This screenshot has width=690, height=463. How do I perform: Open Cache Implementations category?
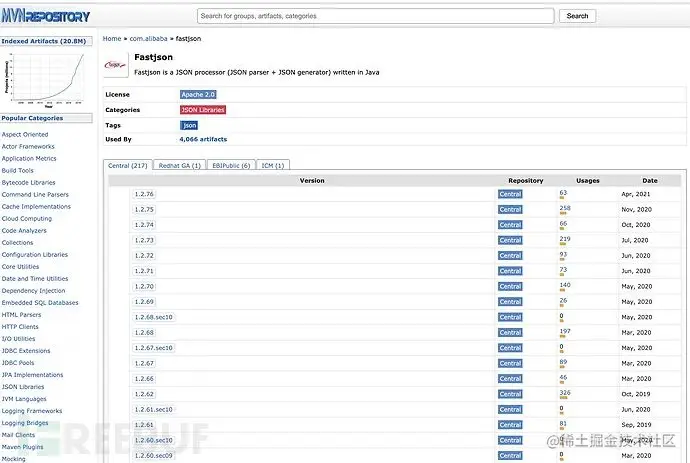click(36, 206)
